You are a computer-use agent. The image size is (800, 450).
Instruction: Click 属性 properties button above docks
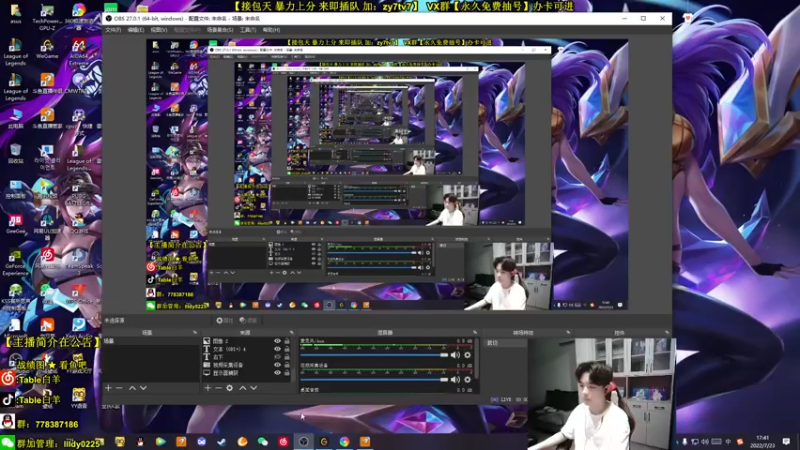(x=224, y=320)
